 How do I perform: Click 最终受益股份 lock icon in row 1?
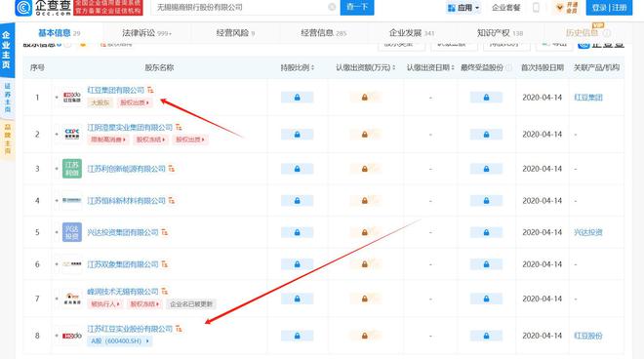(486, 98)
